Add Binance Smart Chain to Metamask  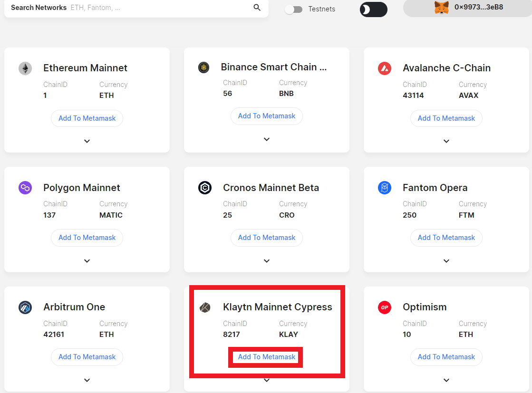click(x=267, y=116)
